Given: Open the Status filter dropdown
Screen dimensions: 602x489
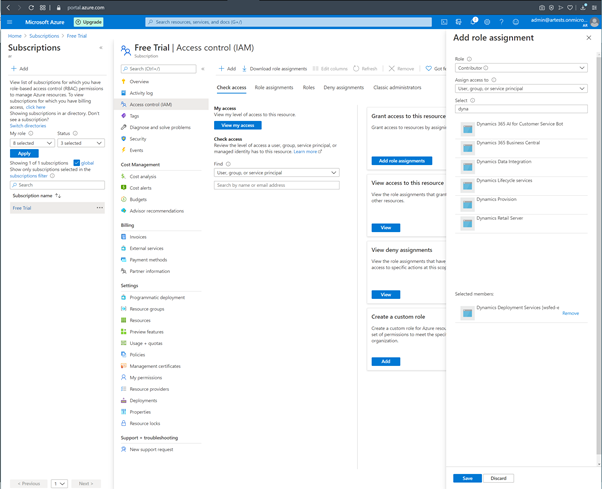Looking at the screenshot, I should 80,143.
